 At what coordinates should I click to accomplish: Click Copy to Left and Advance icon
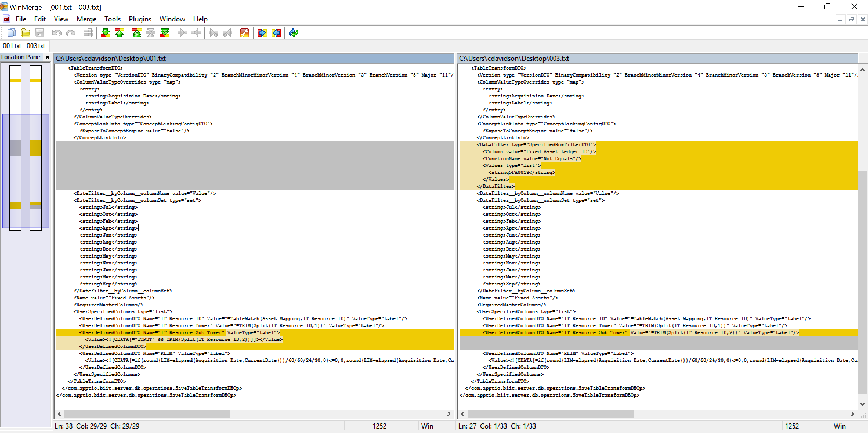tap(227, 33)
